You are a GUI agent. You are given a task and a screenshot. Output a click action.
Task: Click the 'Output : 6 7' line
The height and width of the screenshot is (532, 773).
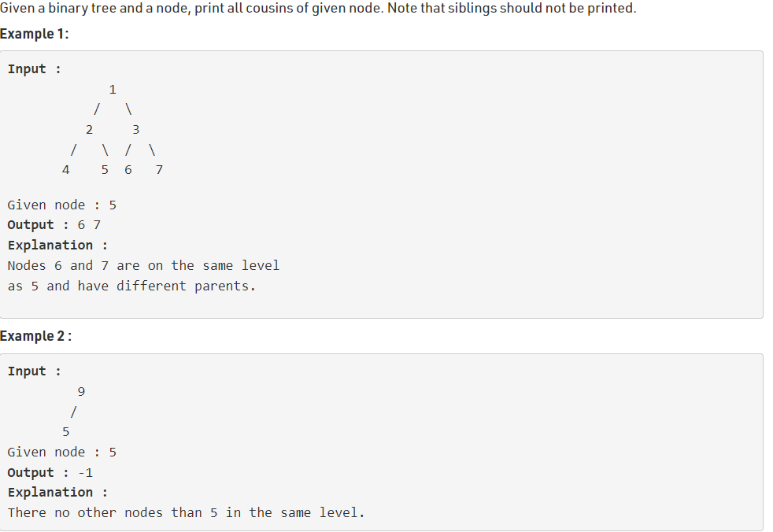[x=54, y=225]
